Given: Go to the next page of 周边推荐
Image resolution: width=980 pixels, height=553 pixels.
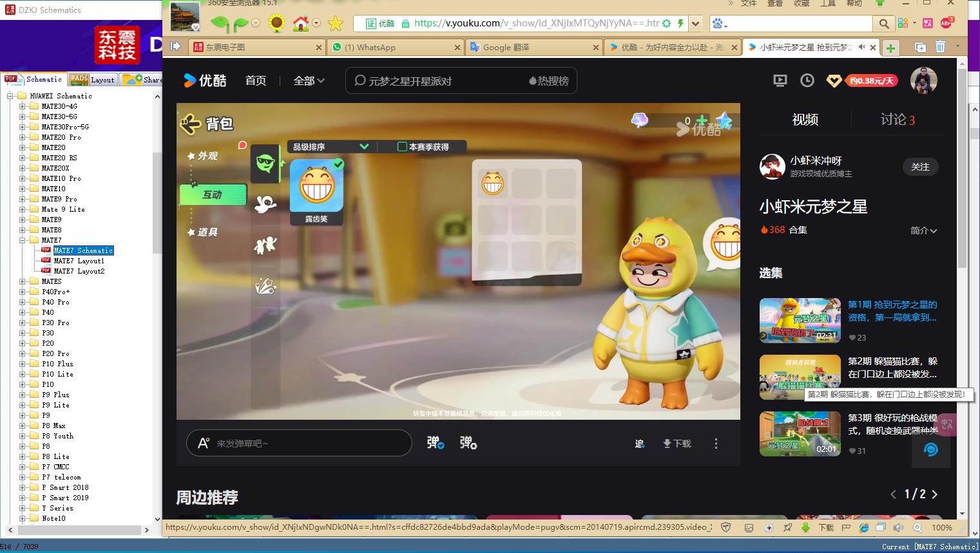Looking at the screenshot, I should [935, 494].
